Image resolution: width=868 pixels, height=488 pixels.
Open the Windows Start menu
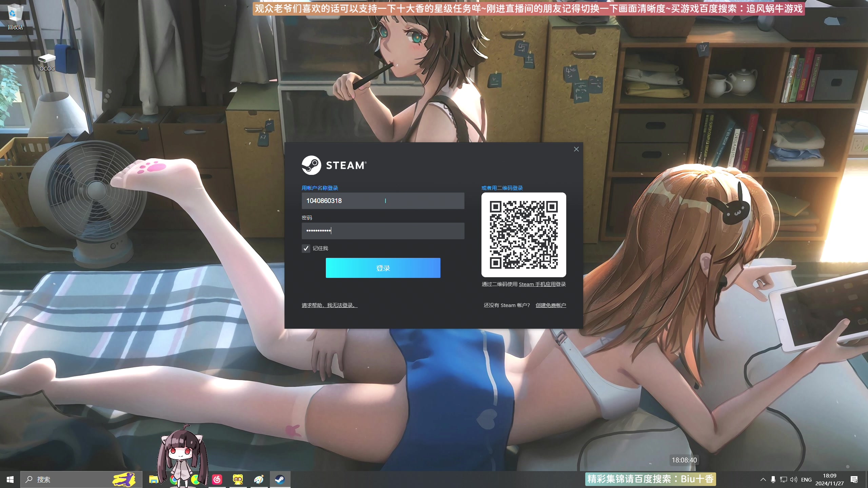(x=10, y=479)
